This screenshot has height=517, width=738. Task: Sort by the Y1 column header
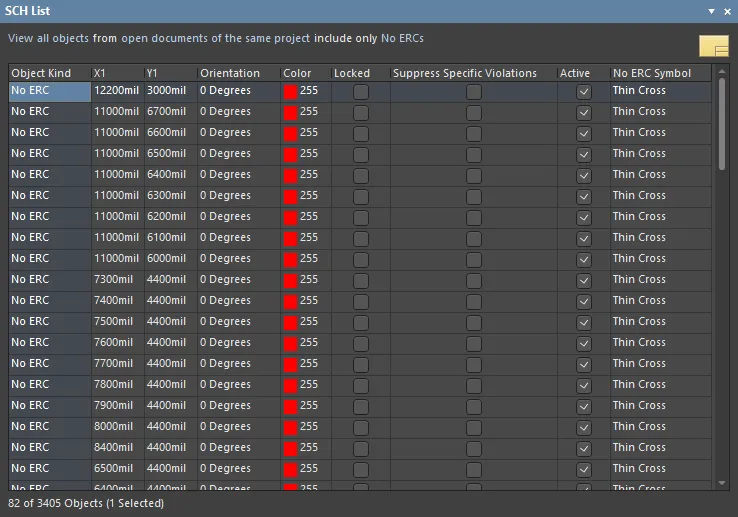[x=170, y=73]
